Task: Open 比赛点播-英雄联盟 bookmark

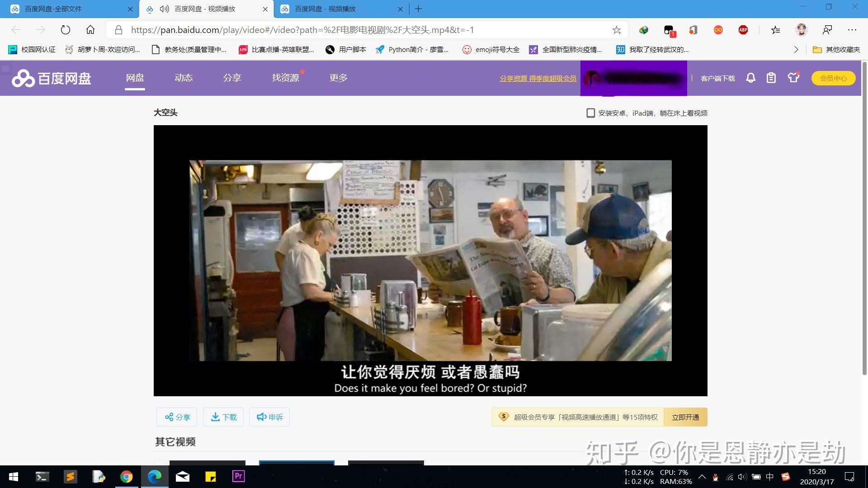Action: click(x=276, y=50)
